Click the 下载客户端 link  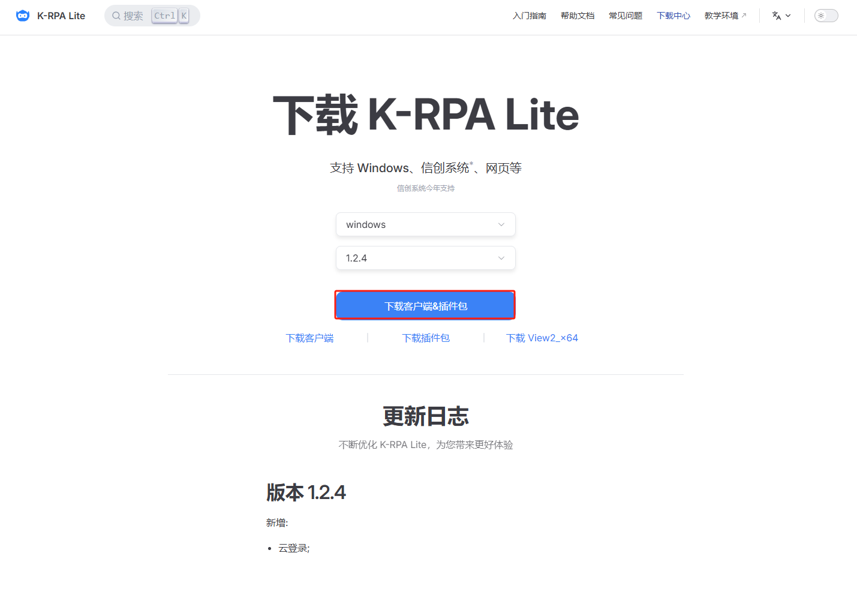click(x=309, y=338)
